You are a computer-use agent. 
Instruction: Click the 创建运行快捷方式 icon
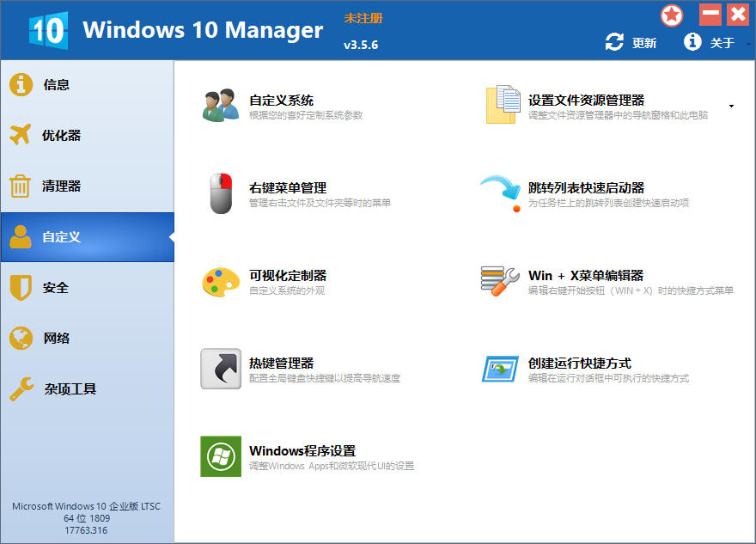pyautogui.click(x=500, y=370)
